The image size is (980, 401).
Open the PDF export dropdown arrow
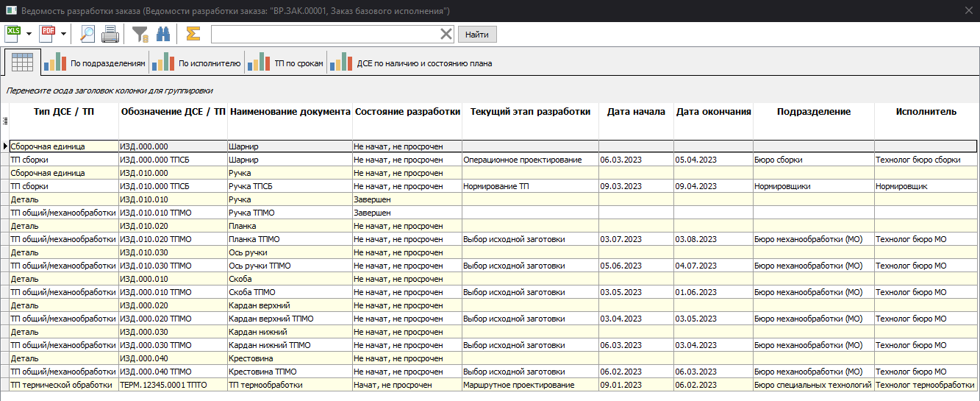pos(63,34)
